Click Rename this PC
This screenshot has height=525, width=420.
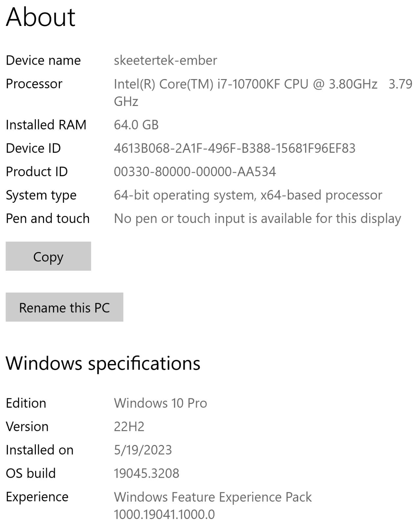pyautogui.click(x=64, y=308)
